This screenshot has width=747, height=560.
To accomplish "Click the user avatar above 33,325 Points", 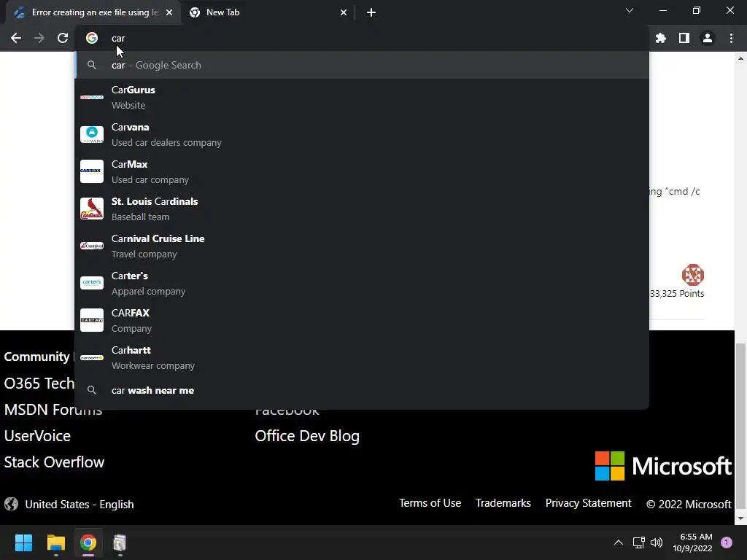I will coord(693,275).
